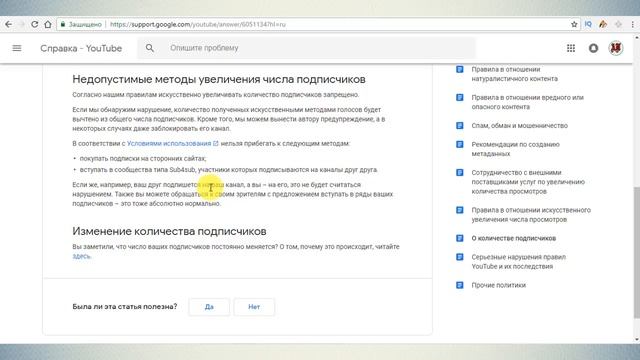Open the notifications bell icon

(x=593, y=48)
